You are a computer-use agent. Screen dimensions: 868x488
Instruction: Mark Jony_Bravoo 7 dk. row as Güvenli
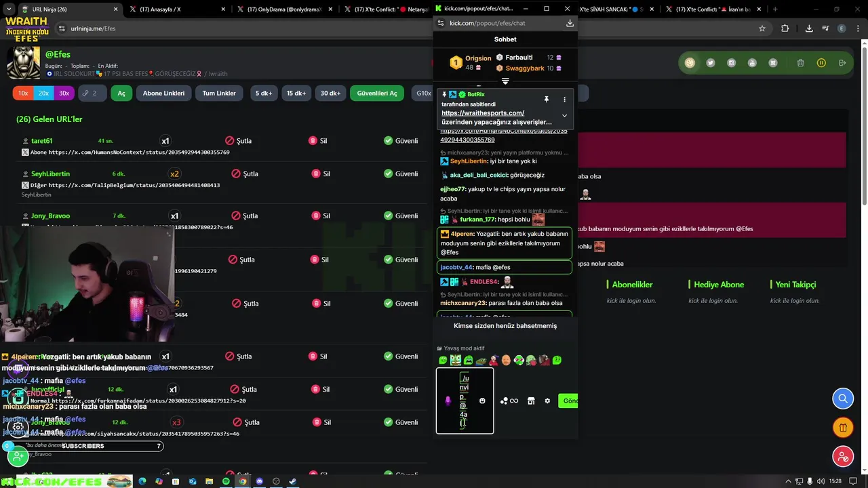click(401, 216)
